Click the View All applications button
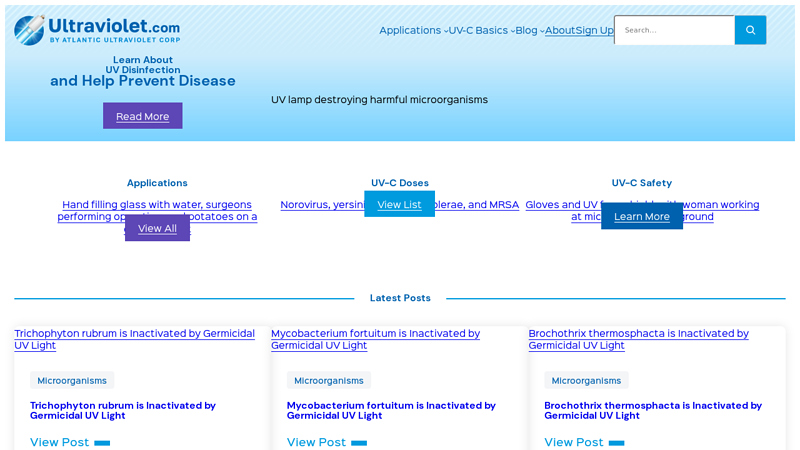The height and width of the screenshot is (450, 800). point(157,228)
